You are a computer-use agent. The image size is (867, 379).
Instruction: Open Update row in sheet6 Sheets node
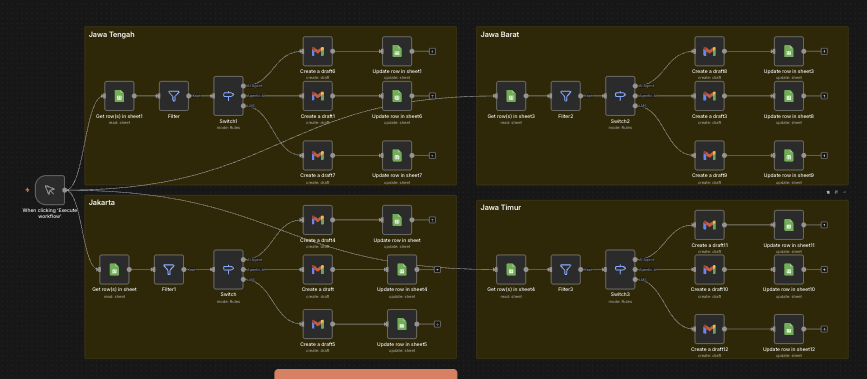pos(397,96)
